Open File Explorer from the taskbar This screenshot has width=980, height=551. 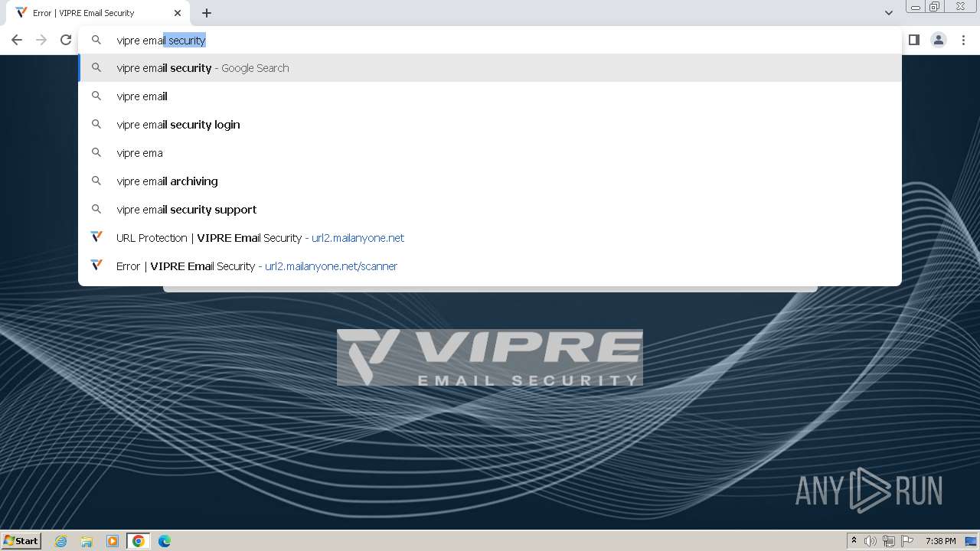tap(87, 541)
